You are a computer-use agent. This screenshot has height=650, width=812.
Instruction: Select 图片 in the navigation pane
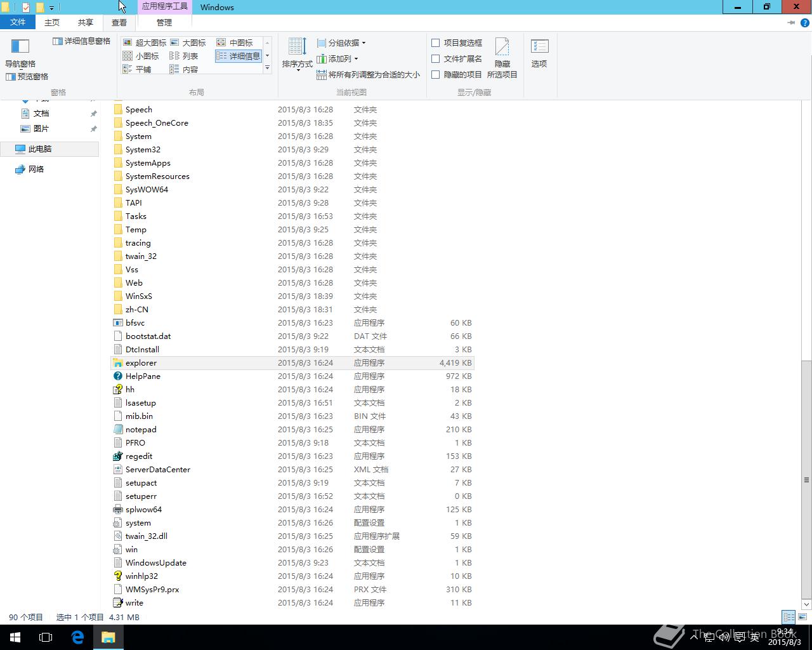click(x=41, y=128)
